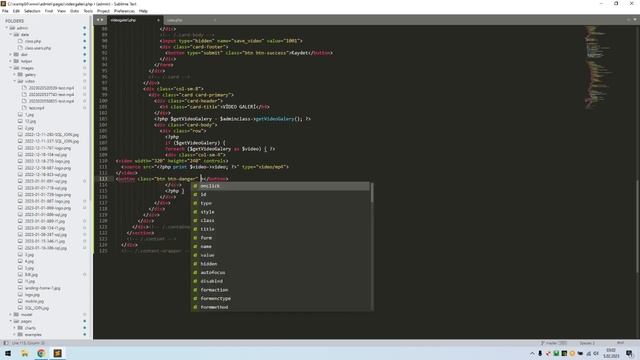This screenshot has width=640, height=360.
Task: Choose onclick from the autocomplete list
Action: coord(281,186)
